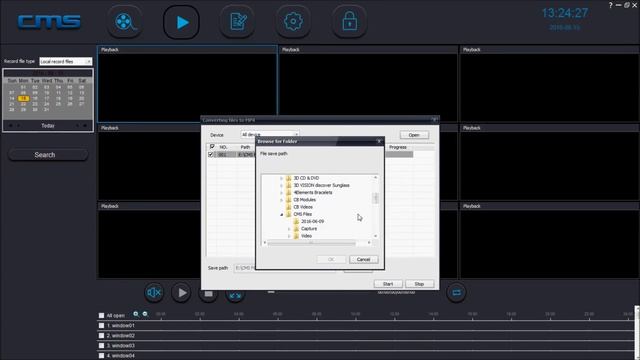Viewport: 640px width, 360px height.
Task: Select the Capture folder
Action: click(x=309, y=229)
